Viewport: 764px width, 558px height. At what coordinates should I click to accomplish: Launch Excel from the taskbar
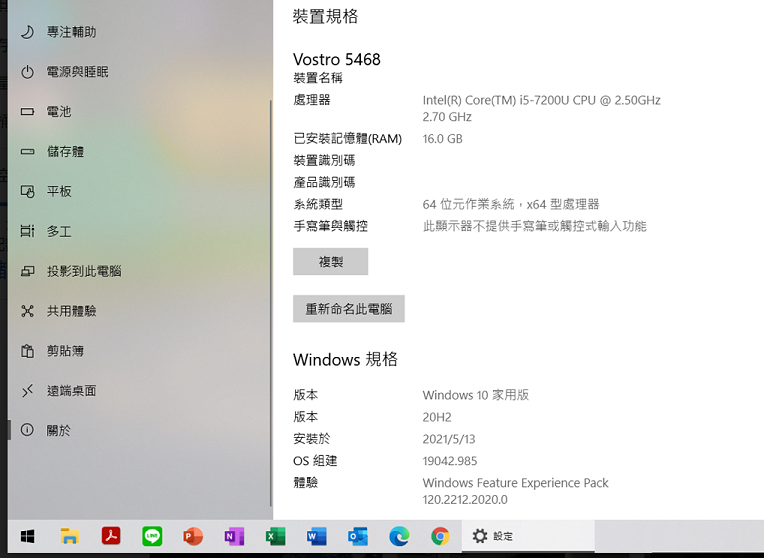click(x=275, y=537)
